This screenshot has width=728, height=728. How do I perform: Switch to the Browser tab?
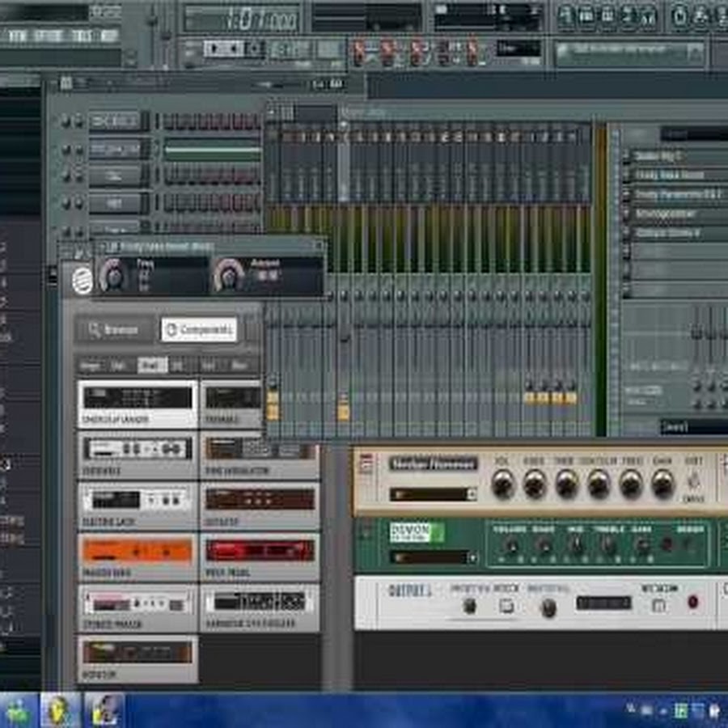tap(113, 330)
